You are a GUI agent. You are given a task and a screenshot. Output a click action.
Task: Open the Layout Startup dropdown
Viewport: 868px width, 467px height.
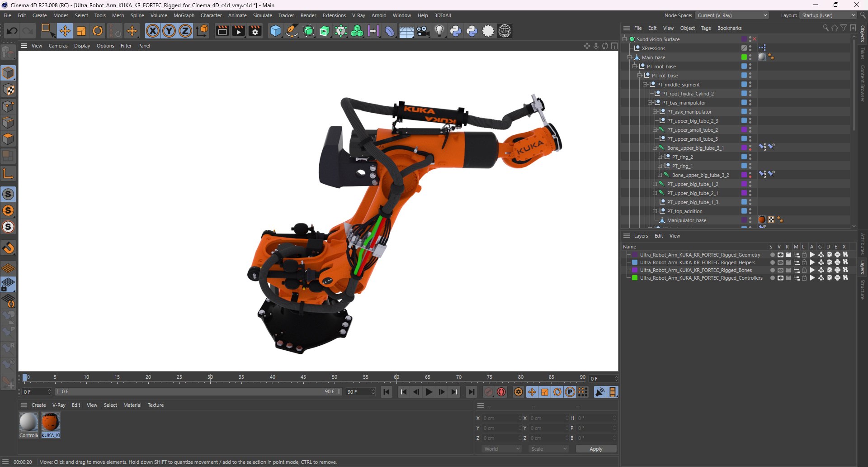coord(828,15)
